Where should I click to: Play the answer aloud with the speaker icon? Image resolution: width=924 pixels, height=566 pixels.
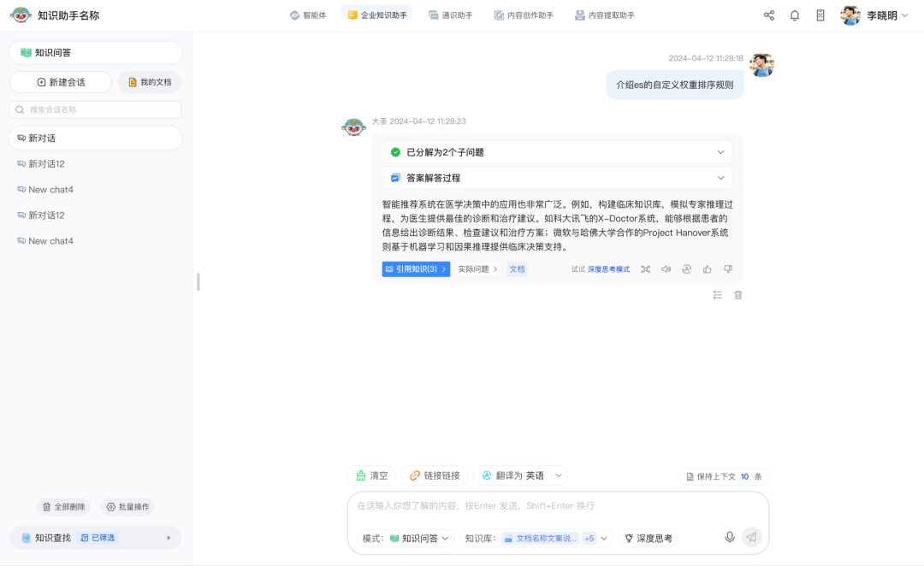coord(666,269)
